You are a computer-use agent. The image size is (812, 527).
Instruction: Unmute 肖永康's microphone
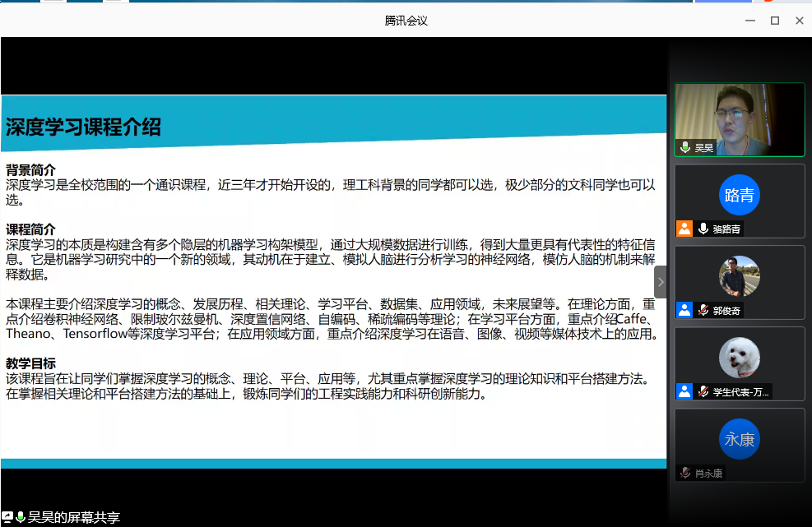pos(684,473)
